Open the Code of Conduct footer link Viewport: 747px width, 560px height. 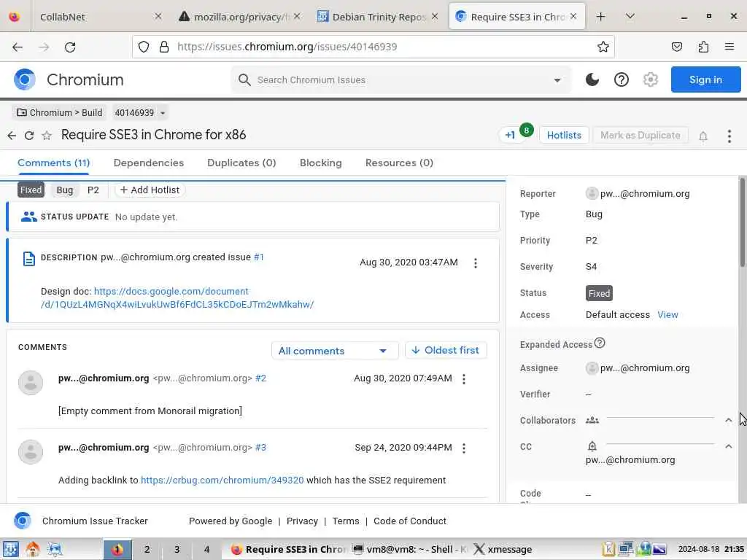click(410, 521)
